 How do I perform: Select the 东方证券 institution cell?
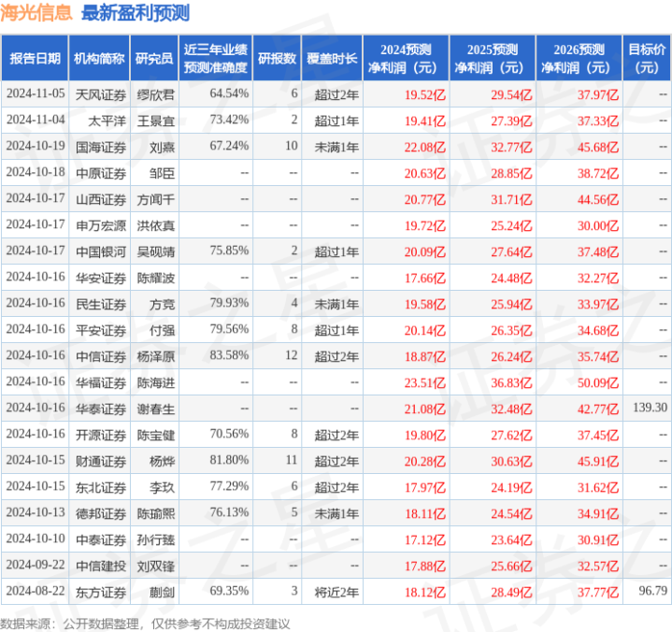[101, 592]
